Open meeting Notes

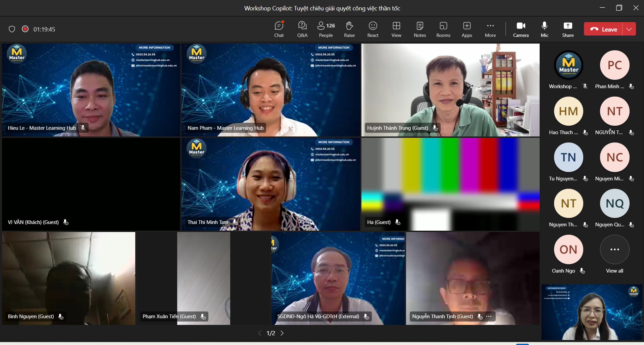419,29
